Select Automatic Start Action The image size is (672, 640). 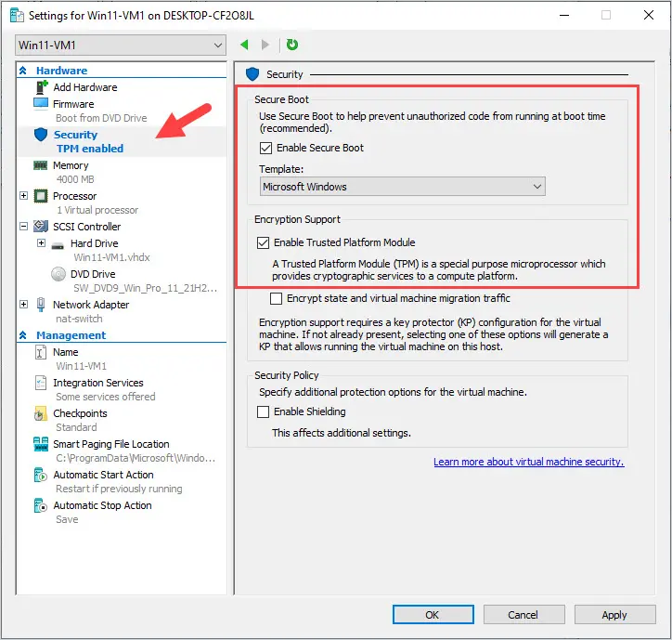click(103, 475)
